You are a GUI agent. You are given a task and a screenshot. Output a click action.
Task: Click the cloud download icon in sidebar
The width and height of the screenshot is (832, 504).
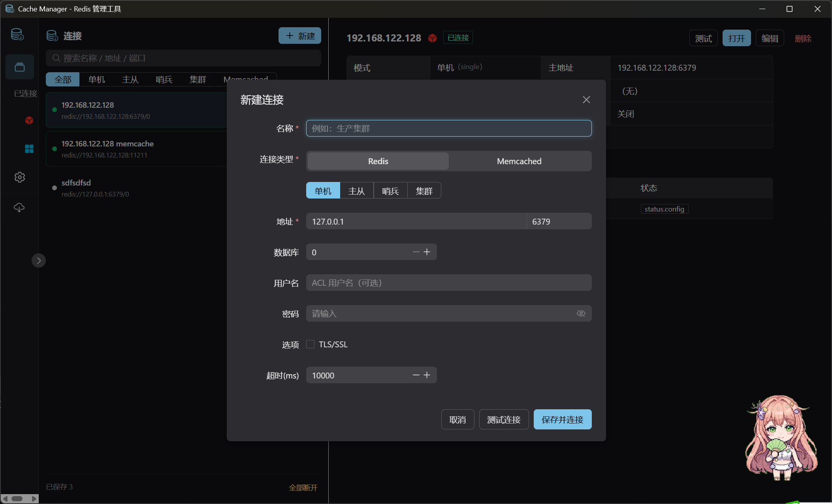click(19, 207)
